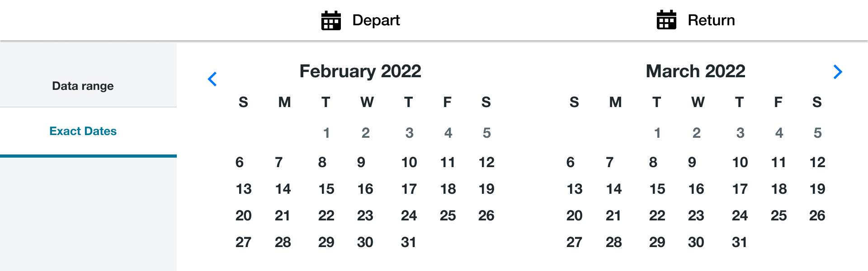Select the Depart tab label
Screen dimensions: 868x271
376,20
